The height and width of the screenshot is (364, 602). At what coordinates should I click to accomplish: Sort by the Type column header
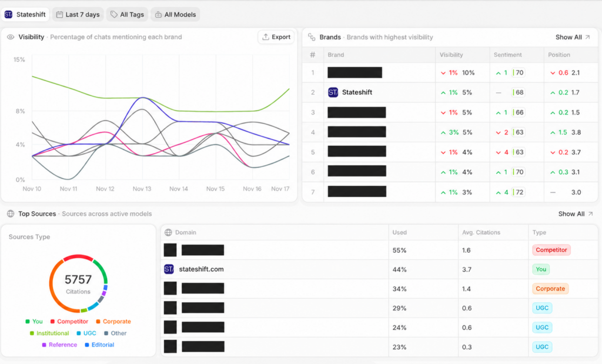(539, 232)
